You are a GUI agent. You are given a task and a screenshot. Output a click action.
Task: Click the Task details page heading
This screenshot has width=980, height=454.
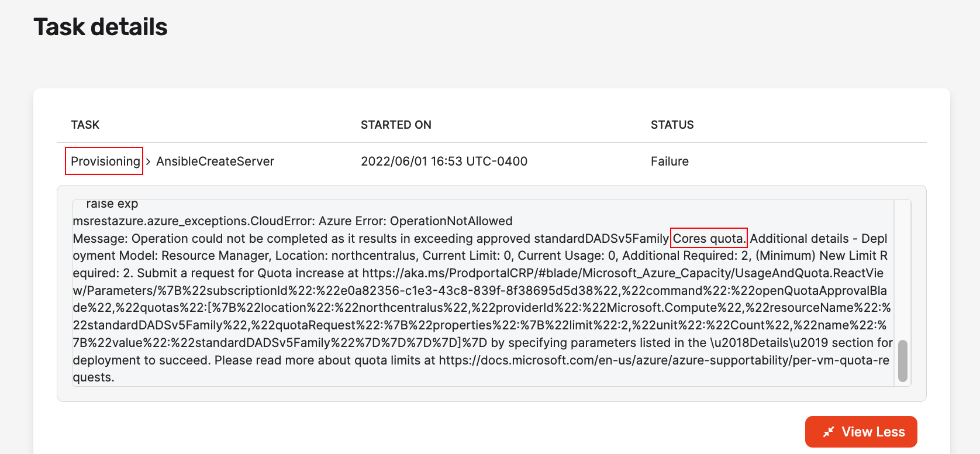click(x=101, y=26)
